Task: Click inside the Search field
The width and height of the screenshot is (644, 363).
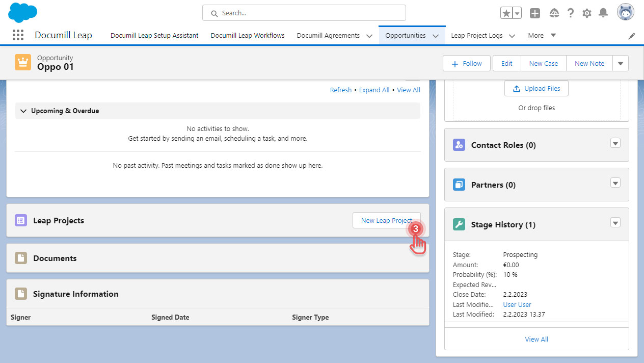Action: tap(304, 13)
